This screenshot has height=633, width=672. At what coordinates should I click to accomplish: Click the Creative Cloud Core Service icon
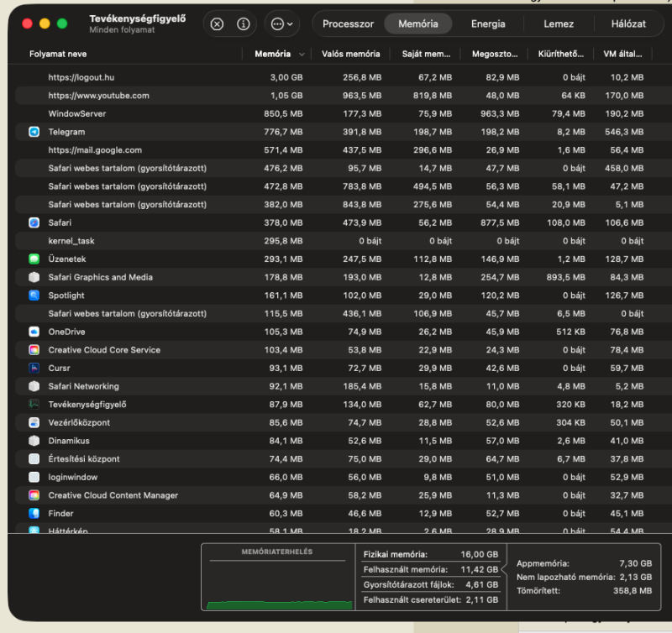point(34,350)
